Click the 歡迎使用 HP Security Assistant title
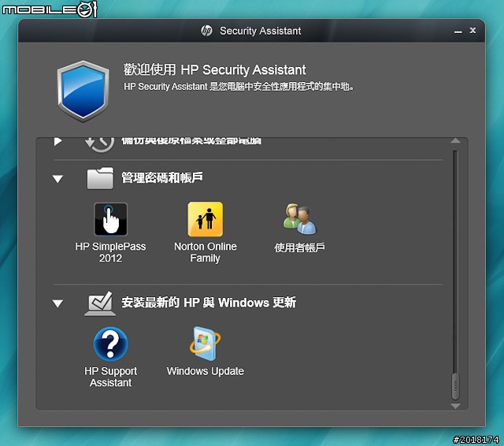The image size is (504, 446). (215, 70)
